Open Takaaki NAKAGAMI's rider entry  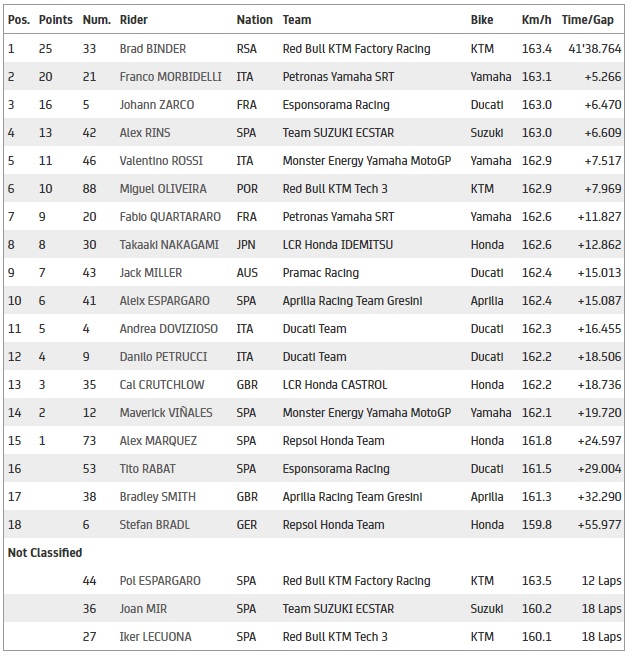tap(169, 244)
